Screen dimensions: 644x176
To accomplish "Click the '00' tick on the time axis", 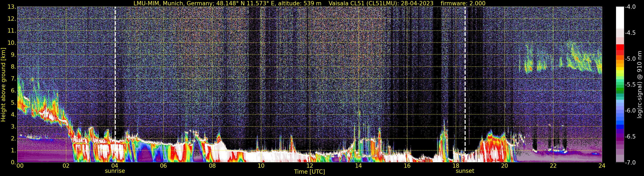I will point(20,166).
